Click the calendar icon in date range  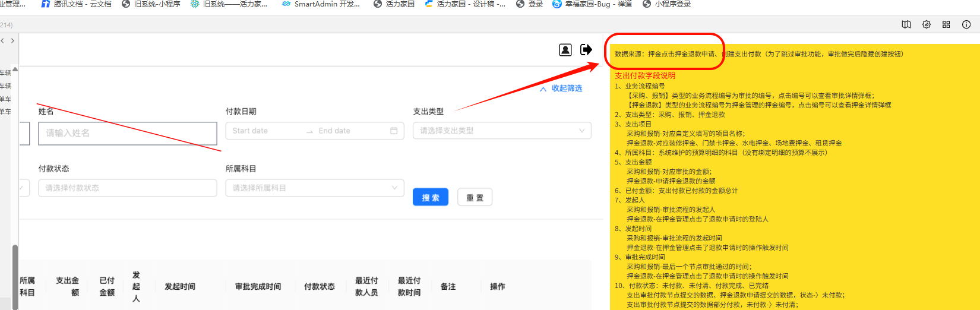(394, 131)
